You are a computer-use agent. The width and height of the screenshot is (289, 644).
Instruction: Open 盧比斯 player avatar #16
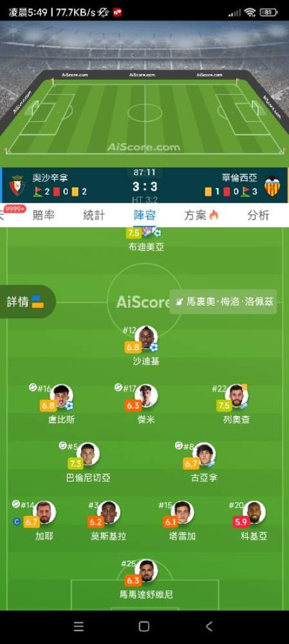click(62, 395)
